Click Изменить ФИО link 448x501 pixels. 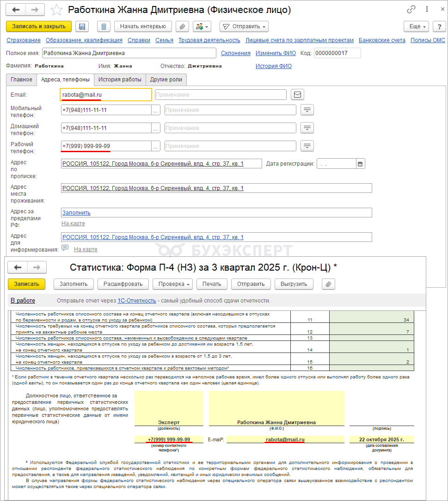click(x=276, y=53)
